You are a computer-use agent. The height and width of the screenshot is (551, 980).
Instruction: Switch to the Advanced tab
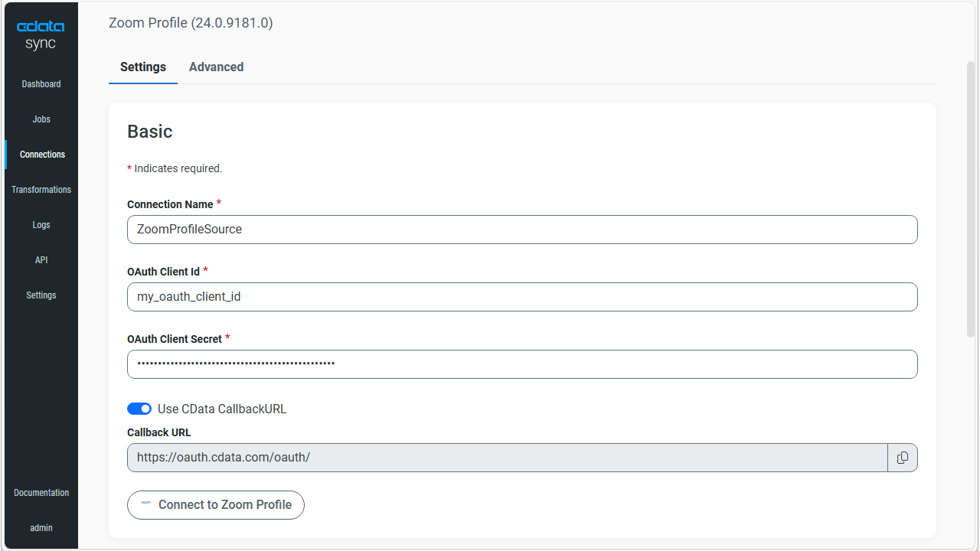click(216, 67)
